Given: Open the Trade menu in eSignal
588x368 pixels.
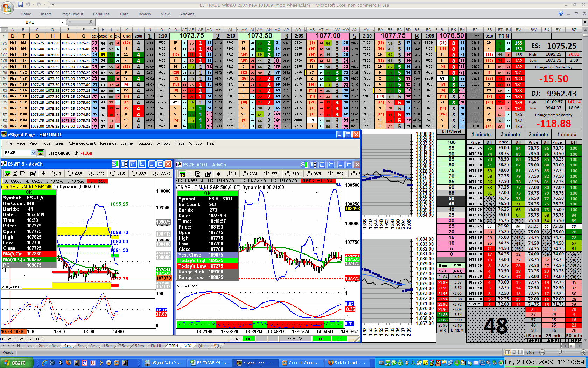Looking at the screenshot, I should [180, 143].
